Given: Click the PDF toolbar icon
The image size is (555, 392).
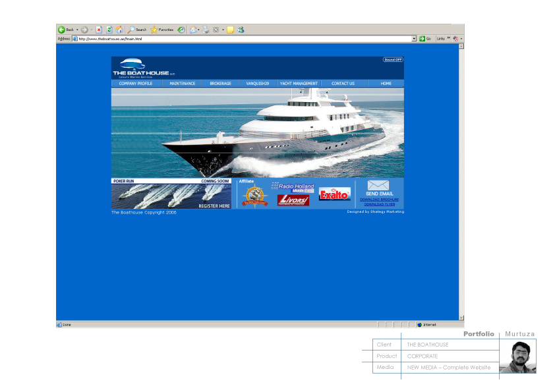Looking at the screenshot, I should tap(455, 39).
